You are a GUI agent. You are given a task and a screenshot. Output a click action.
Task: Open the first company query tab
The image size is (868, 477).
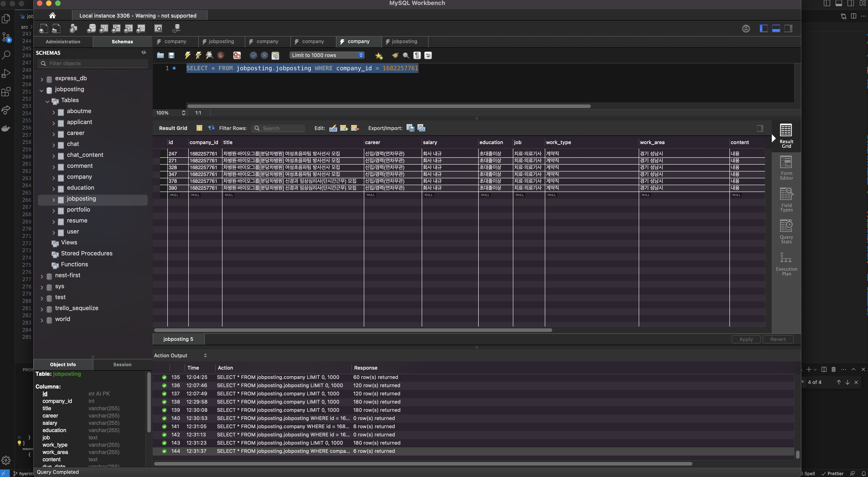[175, 41]
